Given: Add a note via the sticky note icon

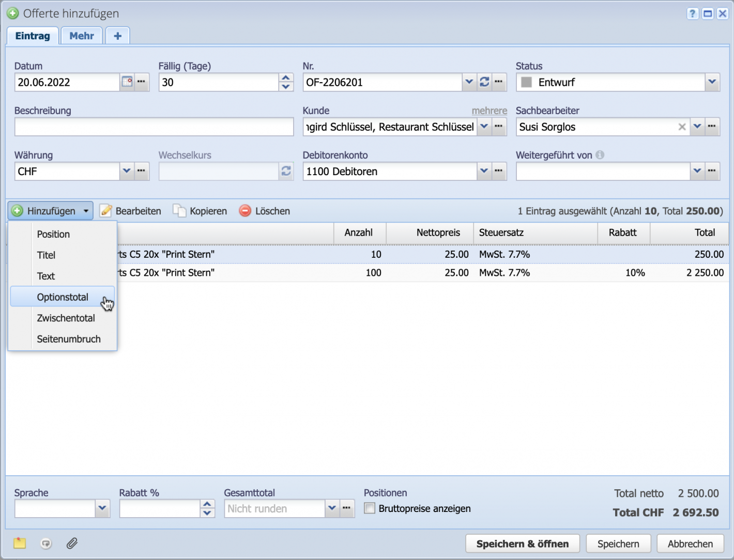Looking at the screenshot, I should coord(19,543).
